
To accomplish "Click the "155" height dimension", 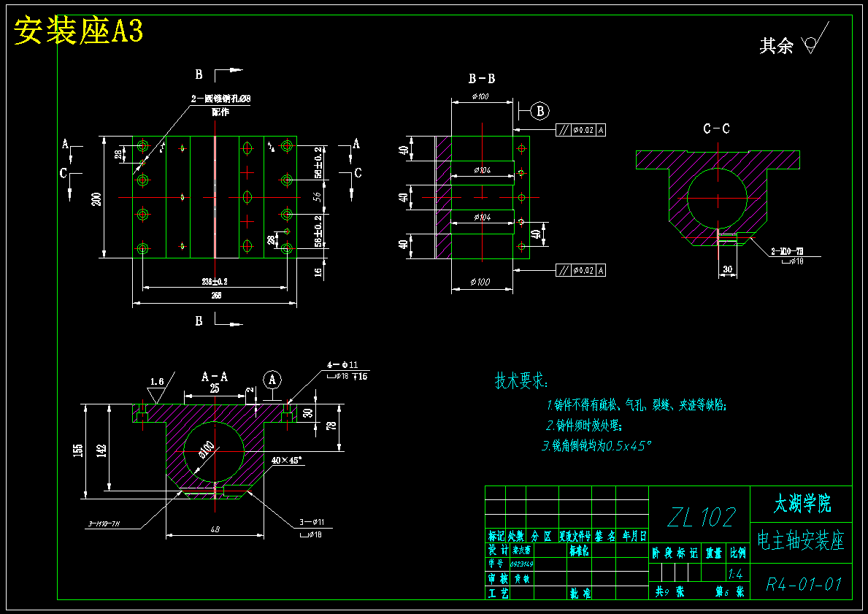I will 78,450.
